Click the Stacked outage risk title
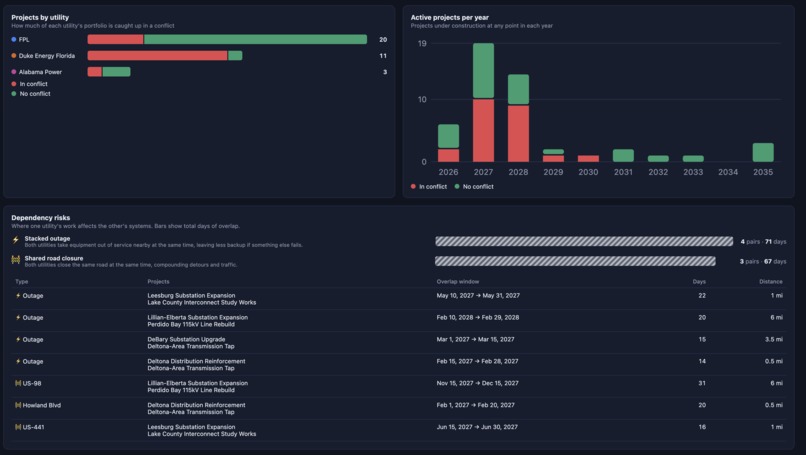806x455 pixels. [x=47, y=239]
